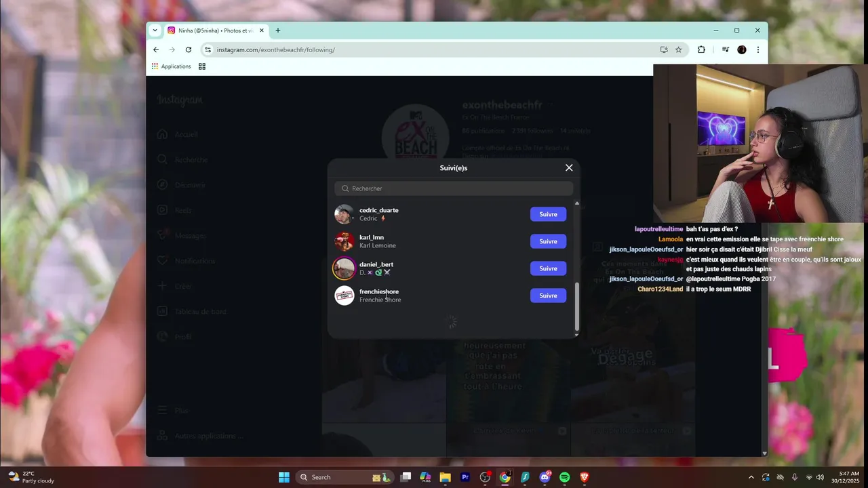Open volume speaker tray icon
Viewport: 868px width, 488px height.
click(821, 477)
